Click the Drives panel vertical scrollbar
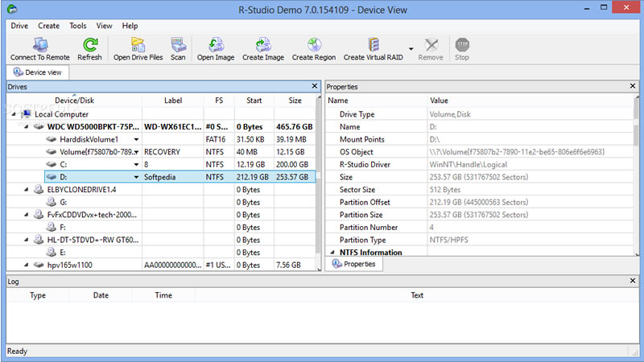This screenshot has width=644, height=362. pyautogui.click(x=319, y=183)
